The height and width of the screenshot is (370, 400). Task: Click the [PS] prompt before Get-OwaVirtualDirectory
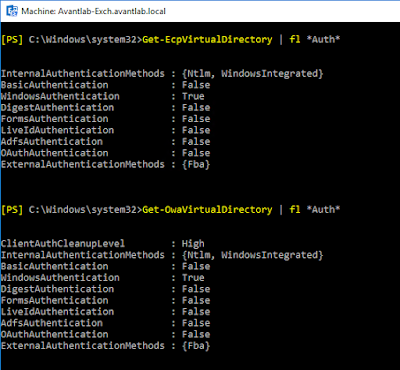pyautogui.click(x=12, y=210)
